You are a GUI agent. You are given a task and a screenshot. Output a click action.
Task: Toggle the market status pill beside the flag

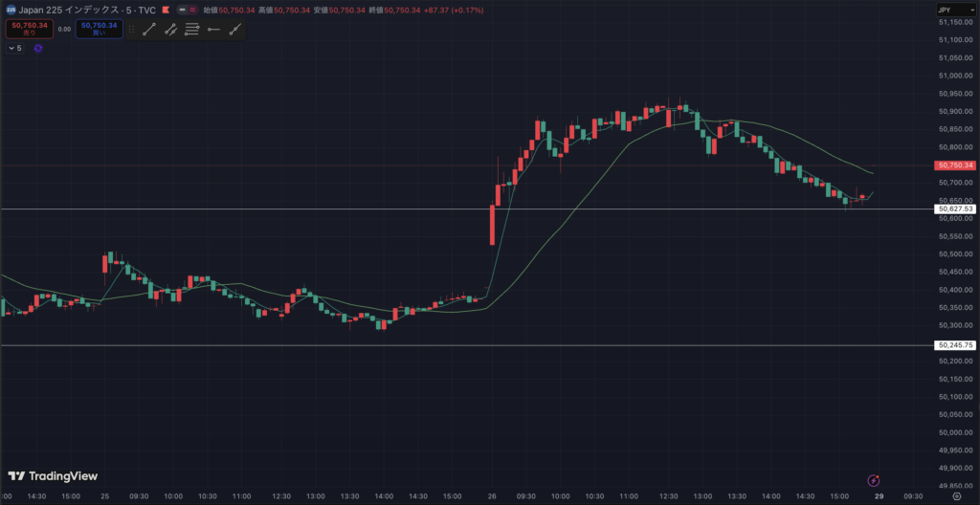[187, 10]
